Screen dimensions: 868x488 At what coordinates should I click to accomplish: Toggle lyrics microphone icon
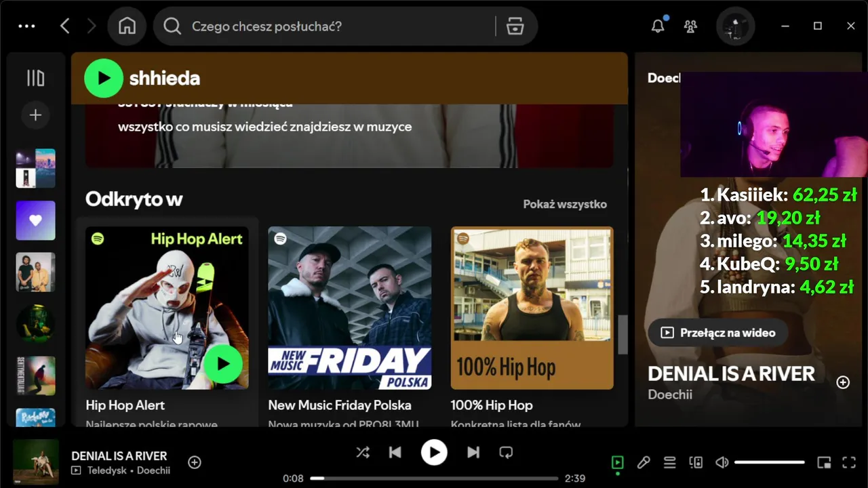click(644, 463)
